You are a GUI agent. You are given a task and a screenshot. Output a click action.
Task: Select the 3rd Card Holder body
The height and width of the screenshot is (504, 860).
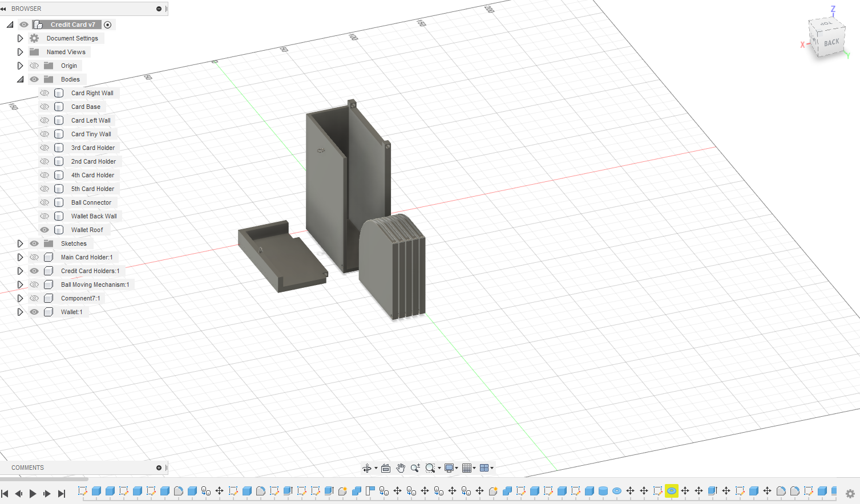(93, 148)
